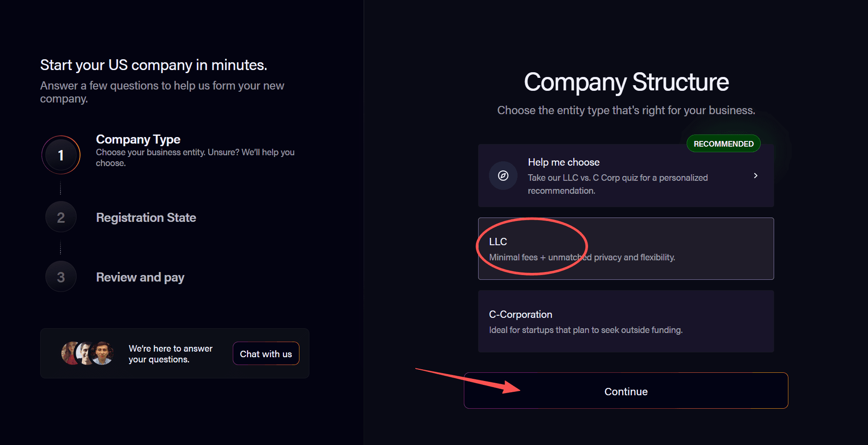Select the C-Corporation entity option

pos(626,321)
